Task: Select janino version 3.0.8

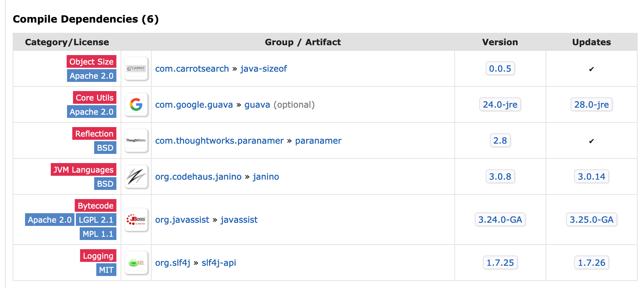Action: [500, 176]
